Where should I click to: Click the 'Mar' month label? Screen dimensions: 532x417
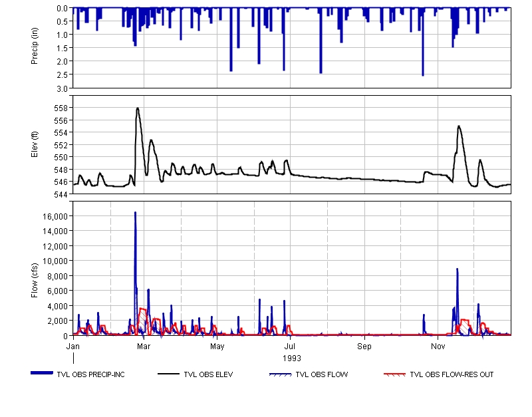tap(144, 347)
